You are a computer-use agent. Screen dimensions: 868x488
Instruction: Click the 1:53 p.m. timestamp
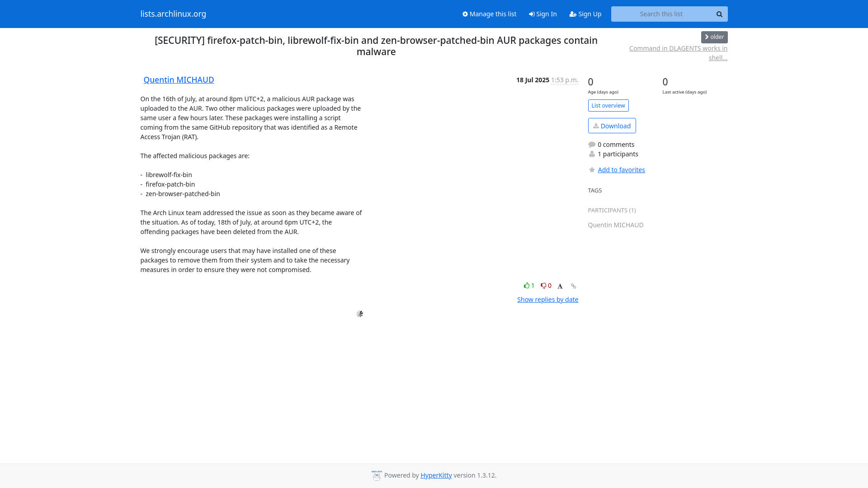coord(564,80)
